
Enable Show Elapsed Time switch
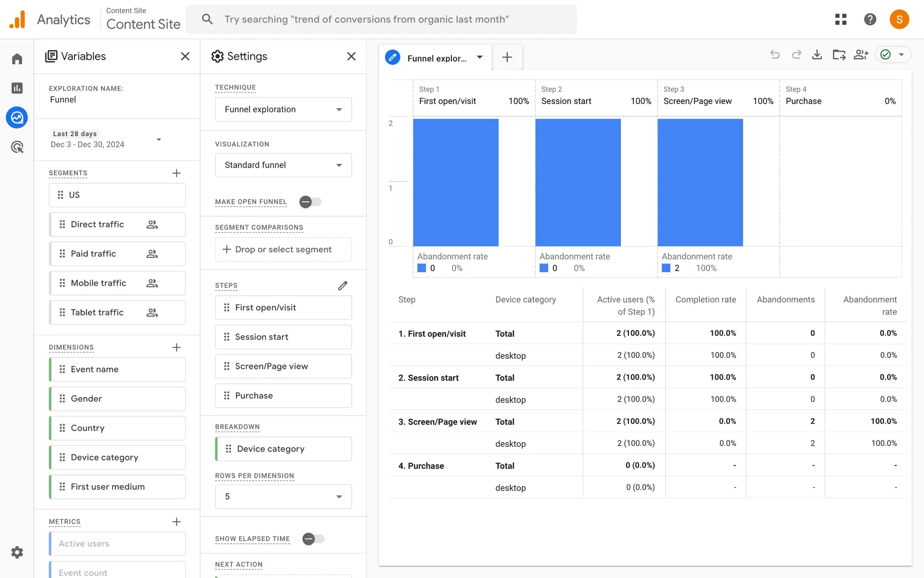[313, 539]
